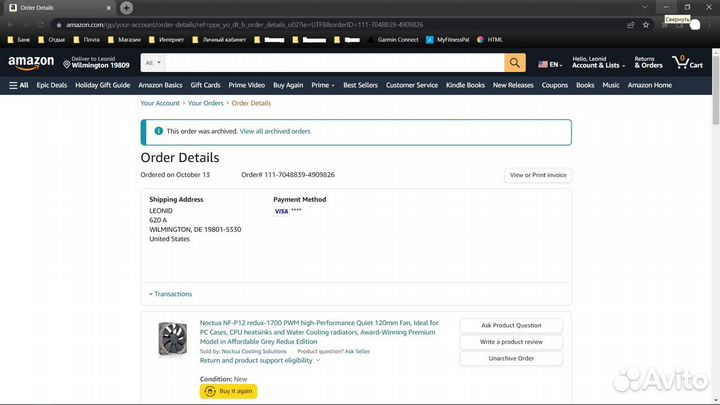Click Buy it again button

click(228, 391)
